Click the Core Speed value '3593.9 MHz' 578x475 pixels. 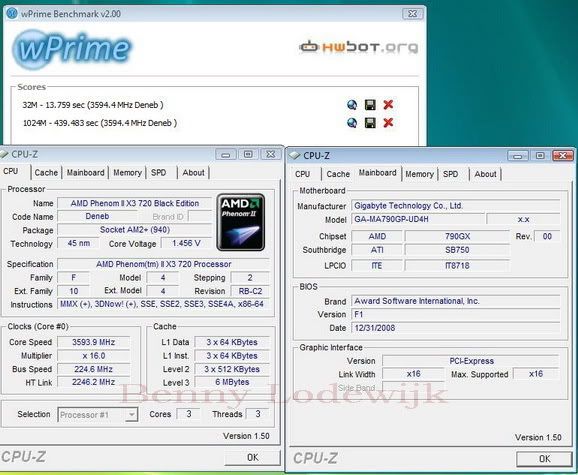93,342
